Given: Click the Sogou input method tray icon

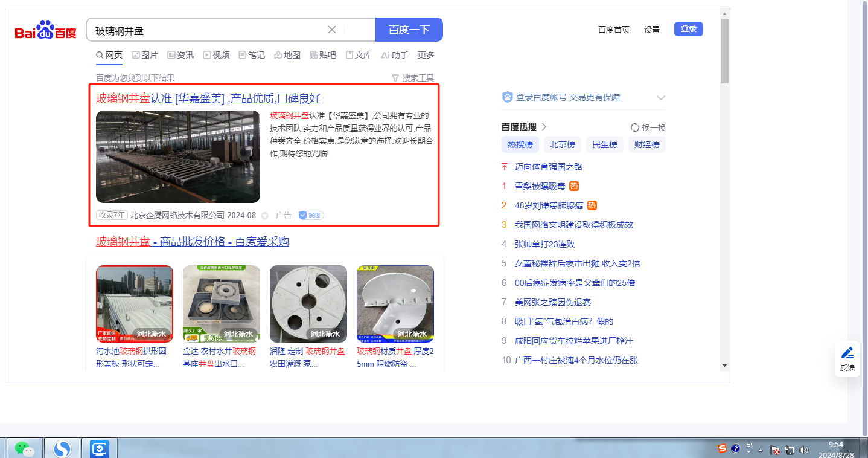Looking at the screenshot, I should [723, 448].
